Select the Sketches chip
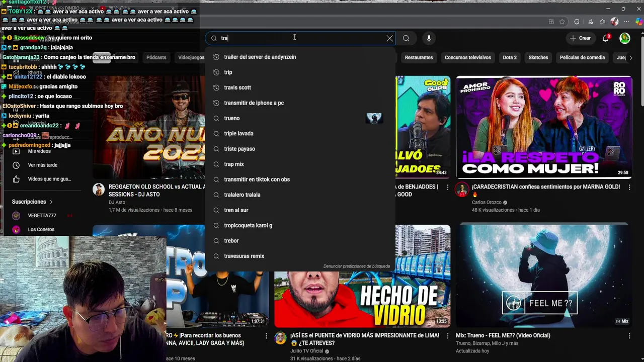The image size is (644, 362). 538,57
